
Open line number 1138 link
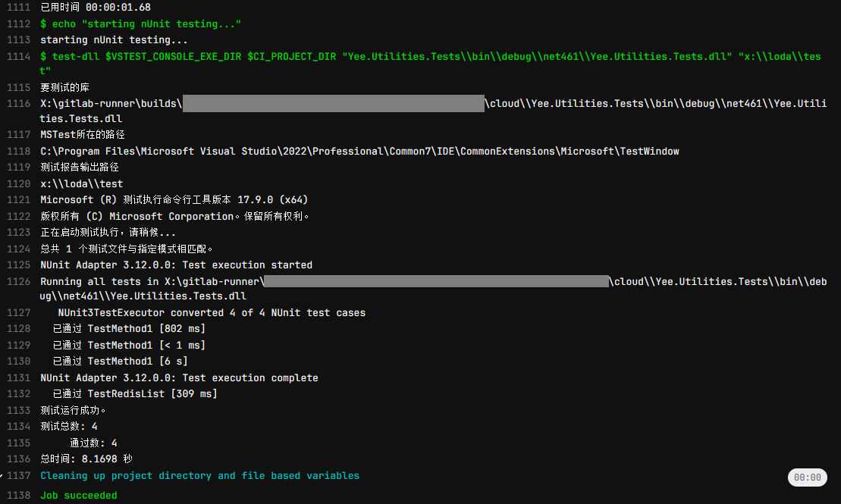18,496
